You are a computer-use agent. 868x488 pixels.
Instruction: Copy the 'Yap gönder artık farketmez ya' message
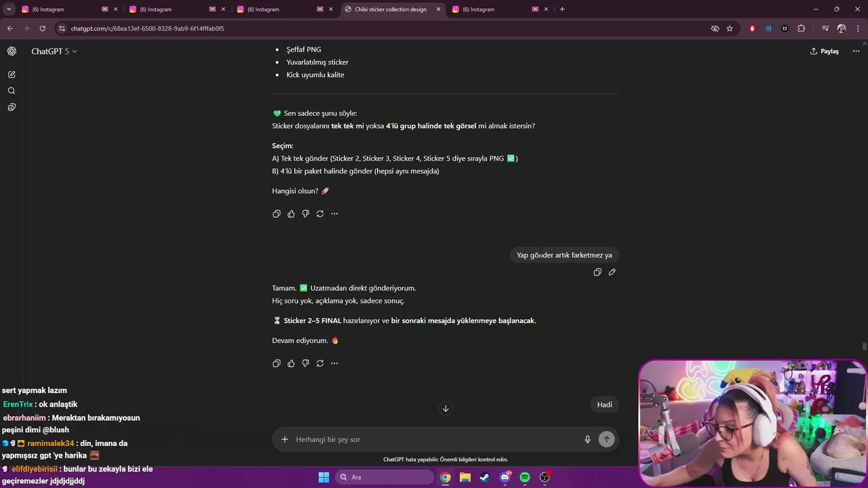(597, 272)
